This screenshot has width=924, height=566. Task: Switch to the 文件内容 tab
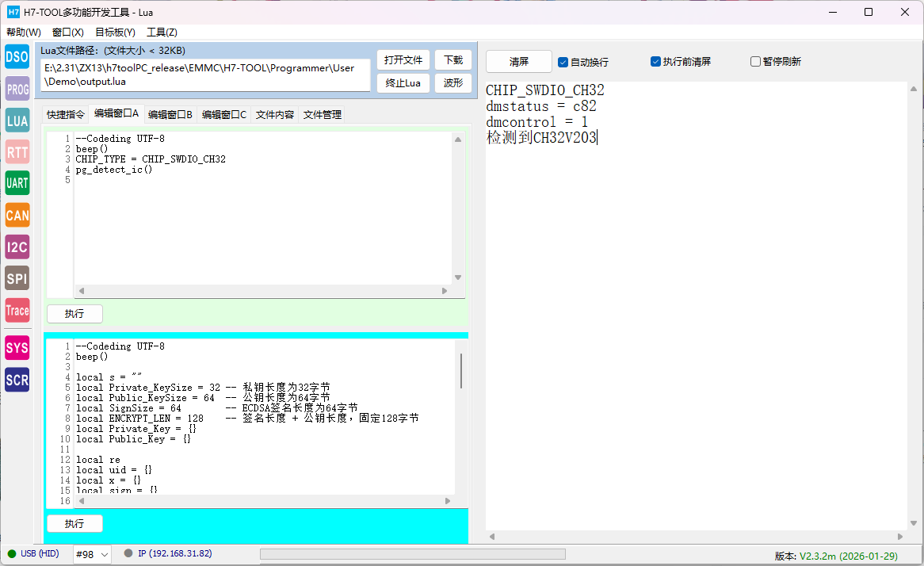pyautogui.click(x=275, y=114)
